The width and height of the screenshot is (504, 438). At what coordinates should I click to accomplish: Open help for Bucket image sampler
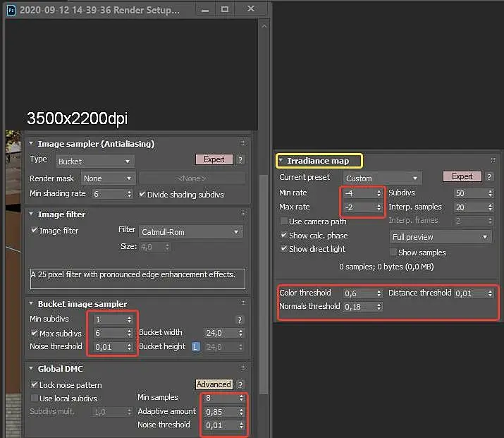[x=239, y=320]
